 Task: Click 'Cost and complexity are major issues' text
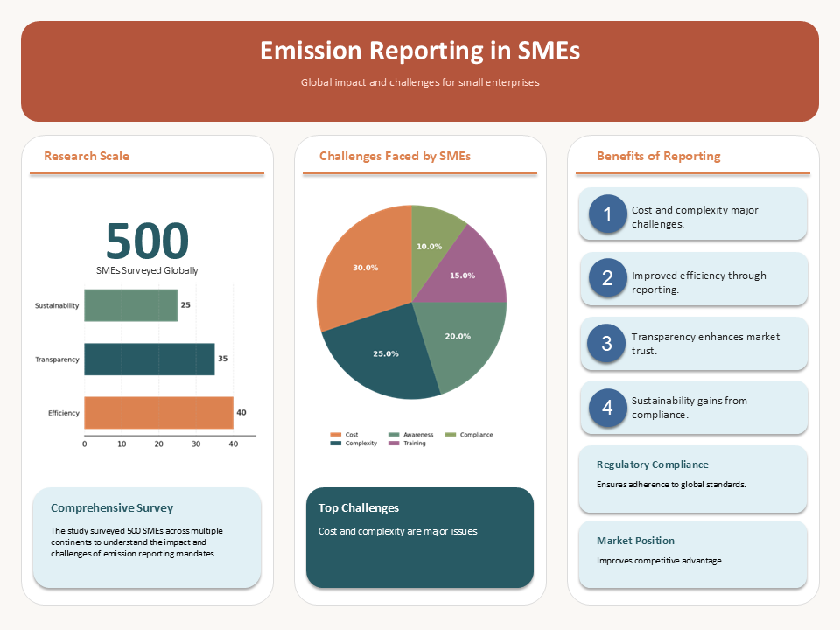[x=397, y=531]
